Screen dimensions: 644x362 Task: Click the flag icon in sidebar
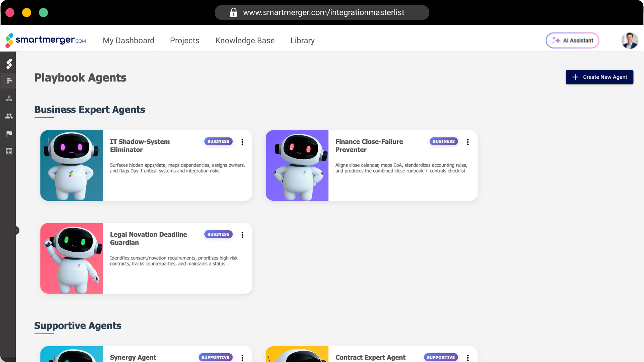click(9, 134)
